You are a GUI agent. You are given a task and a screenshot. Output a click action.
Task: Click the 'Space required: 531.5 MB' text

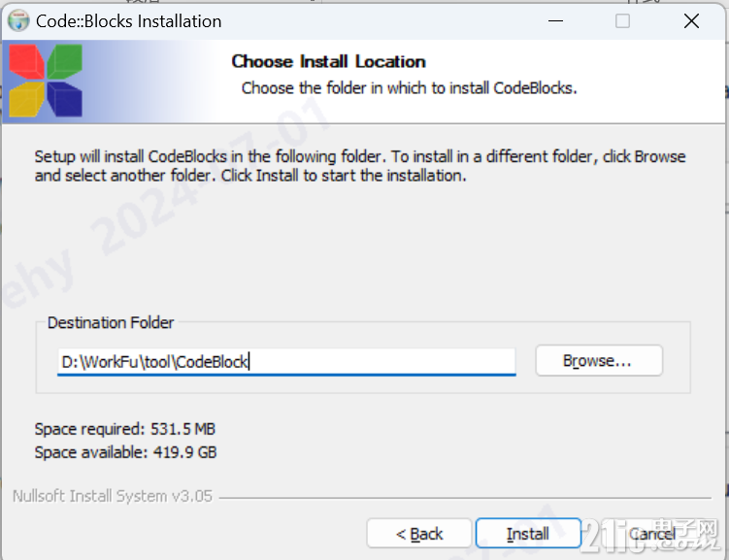125,428
